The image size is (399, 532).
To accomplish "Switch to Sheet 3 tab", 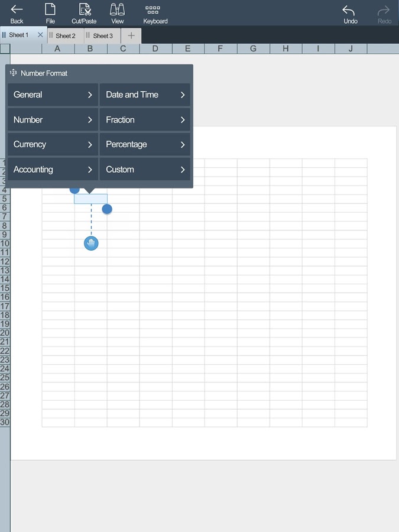I will coord(103,35).
